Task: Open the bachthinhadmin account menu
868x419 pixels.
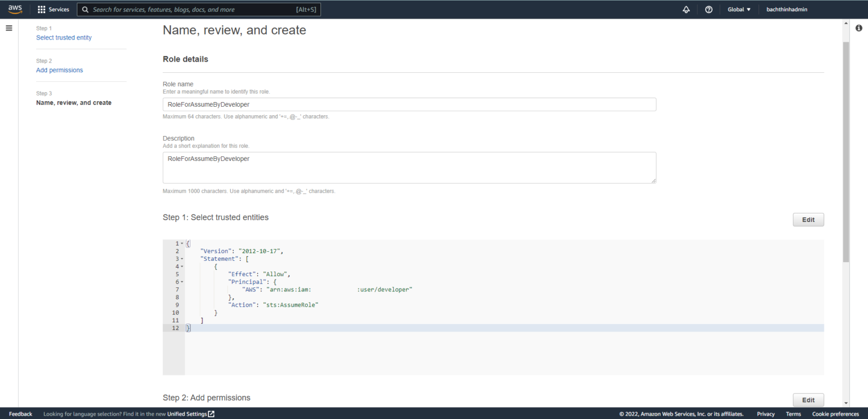Action: pyautogui.click(x=786, y=10)
